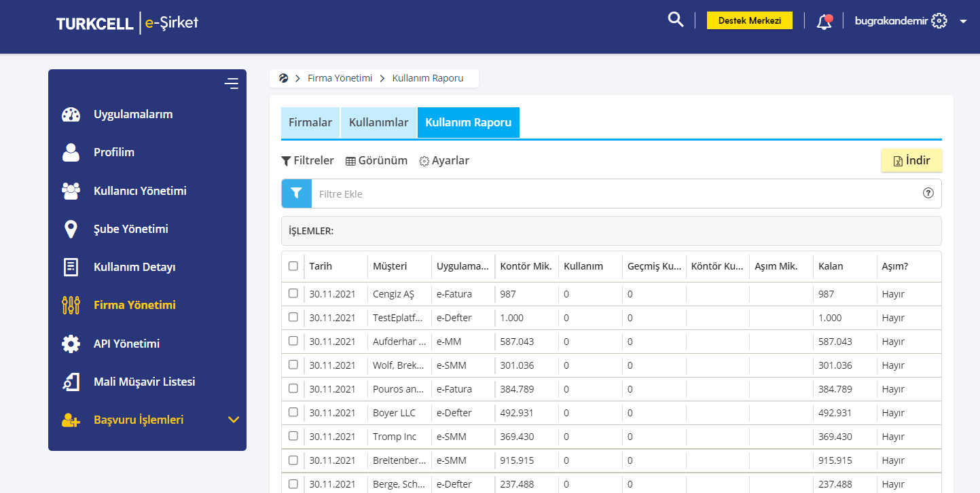Viewport: 980px width, 493px height.
Task: Check the Cengiz AŞ row checkbox
Action: point(293,293)
